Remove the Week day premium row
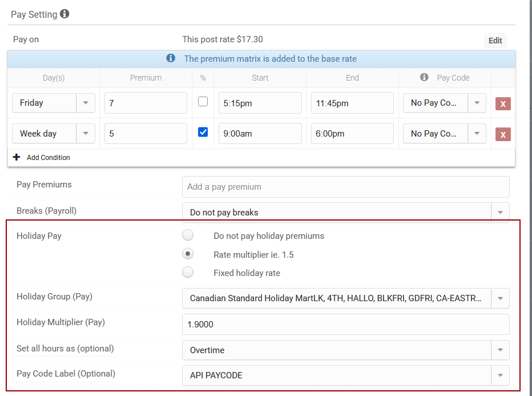The image size is (532, 396). click(503, 134)
